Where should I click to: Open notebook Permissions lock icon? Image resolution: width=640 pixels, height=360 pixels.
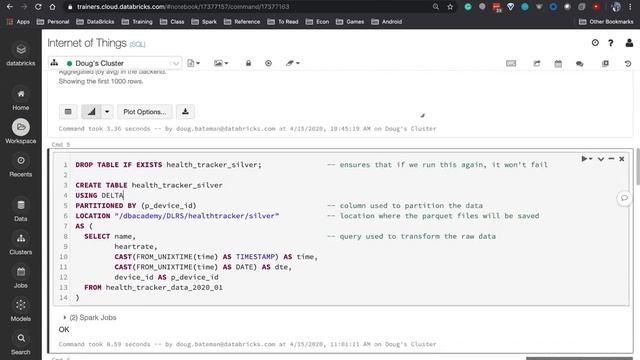click(248, 63)
